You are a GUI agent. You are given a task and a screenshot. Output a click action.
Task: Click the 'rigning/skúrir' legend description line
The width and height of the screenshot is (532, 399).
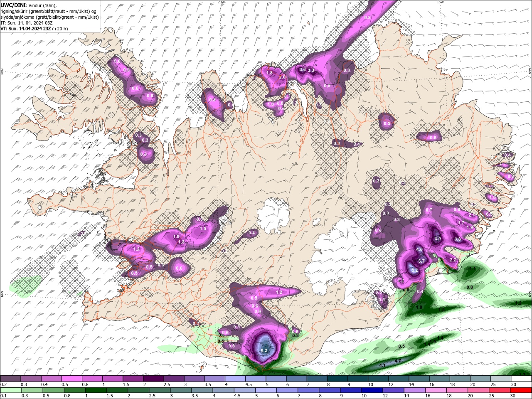pyautogui.click(x=49, y=11)
